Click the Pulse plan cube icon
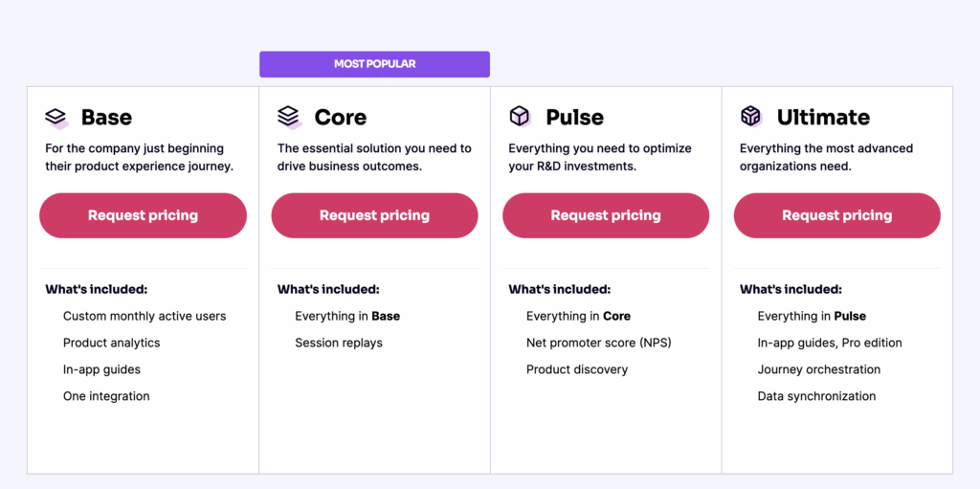 pyautogui.click(x=520, y=117)
